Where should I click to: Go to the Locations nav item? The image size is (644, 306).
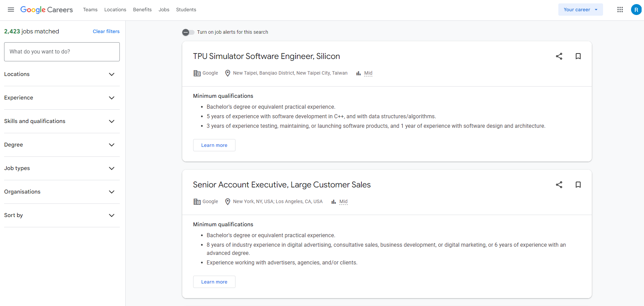click(115, 10)
